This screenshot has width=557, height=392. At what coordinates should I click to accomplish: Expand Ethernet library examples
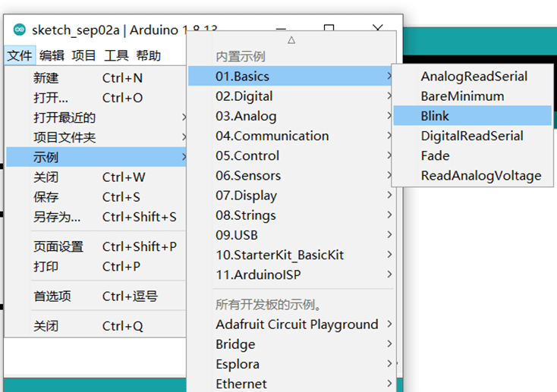coord(291,384)
